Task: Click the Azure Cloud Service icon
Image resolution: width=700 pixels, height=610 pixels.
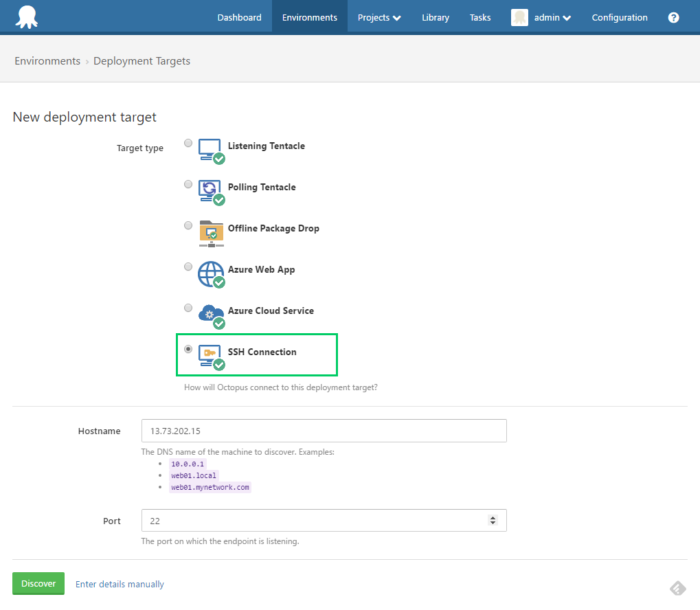Action: [x=210, y=315]
